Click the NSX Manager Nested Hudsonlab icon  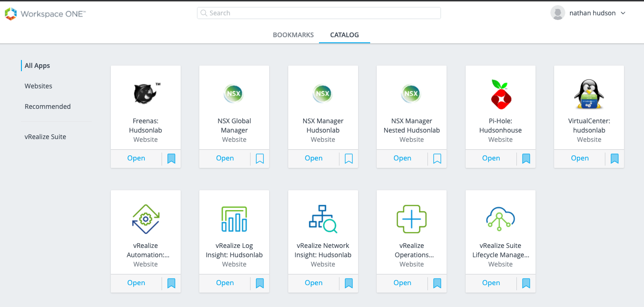411,93
